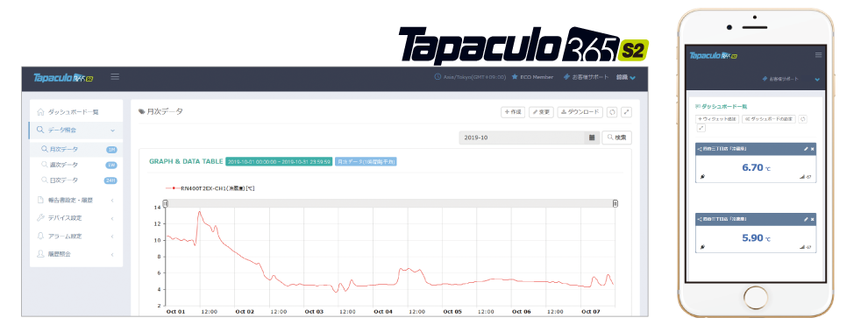This screenshot has width=868, height=325.
Task: Click the refresh icon on the phone dashboard
Action: click(803, 119)
